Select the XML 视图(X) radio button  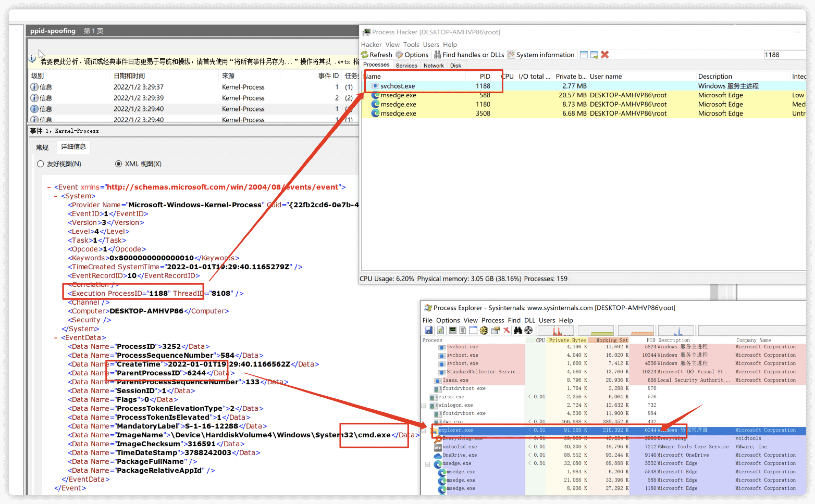click(x=119, y=164)
